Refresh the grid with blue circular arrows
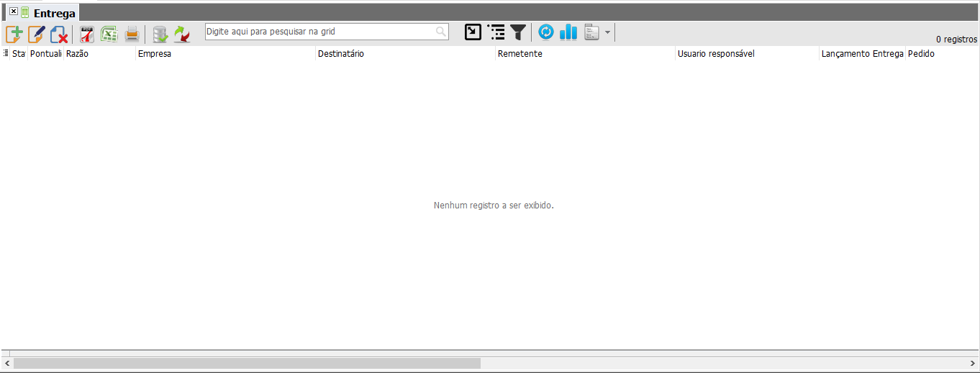This screenshot has height=373, width=980. [x=546, y=32]
